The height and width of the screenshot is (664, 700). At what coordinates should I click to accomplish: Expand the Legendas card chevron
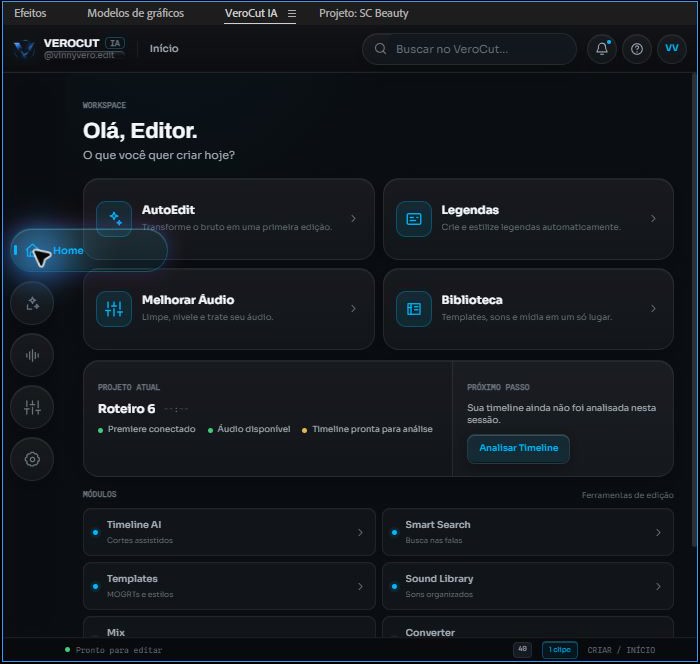point(653,218)
